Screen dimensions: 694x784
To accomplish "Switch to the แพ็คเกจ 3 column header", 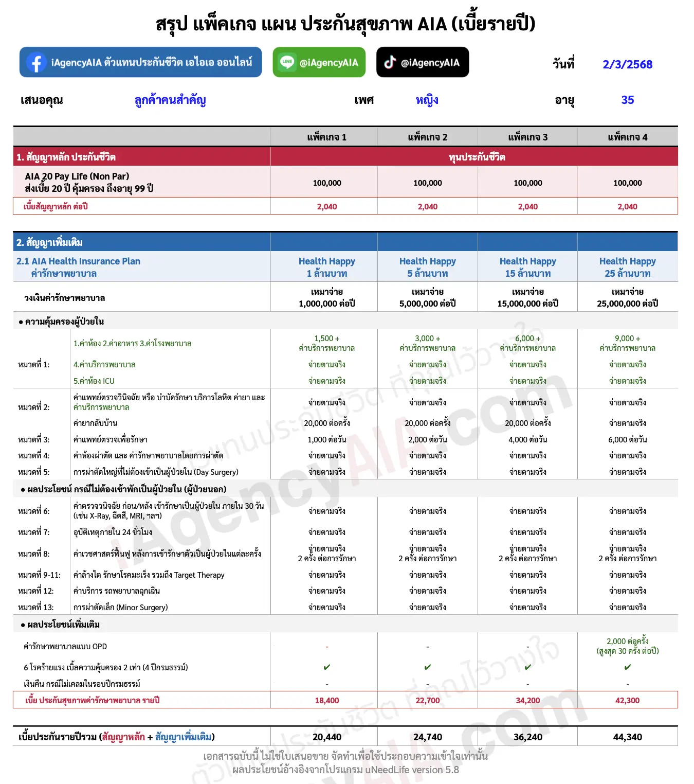I will coord(527,137).
